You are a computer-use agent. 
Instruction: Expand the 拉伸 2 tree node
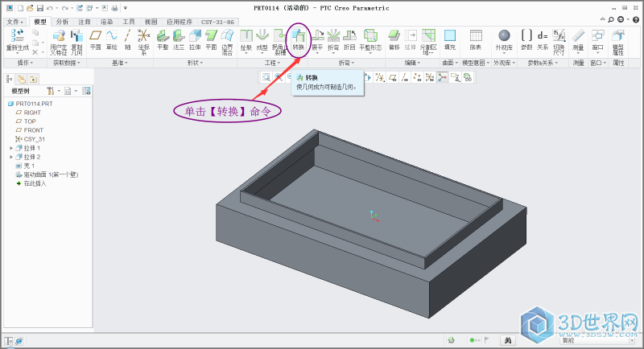(x=11, y=157)
